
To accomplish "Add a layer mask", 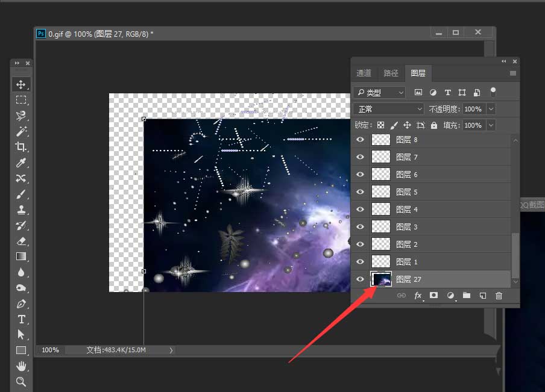I will click(434, 295).
